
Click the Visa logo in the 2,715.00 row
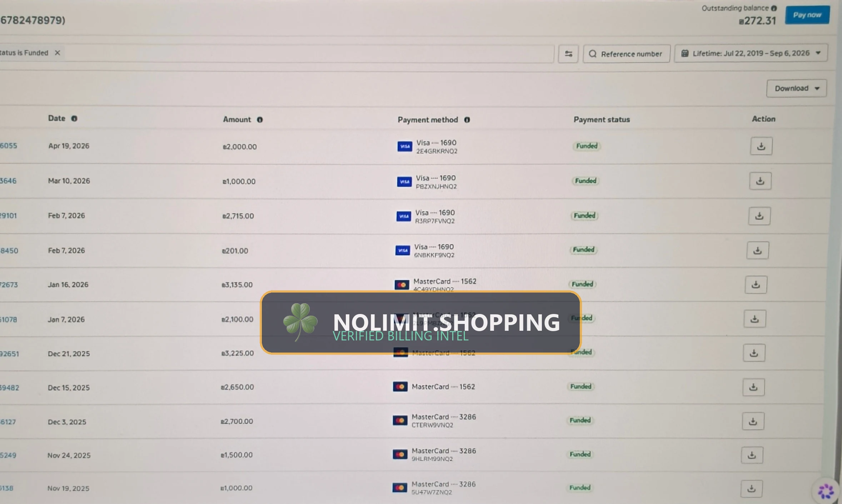[x=404, y=216]
